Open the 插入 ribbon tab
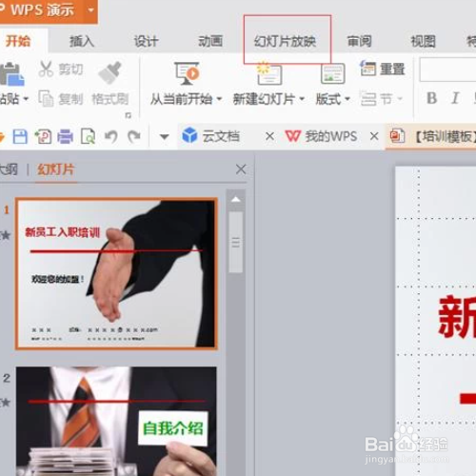 pos(82,41)
